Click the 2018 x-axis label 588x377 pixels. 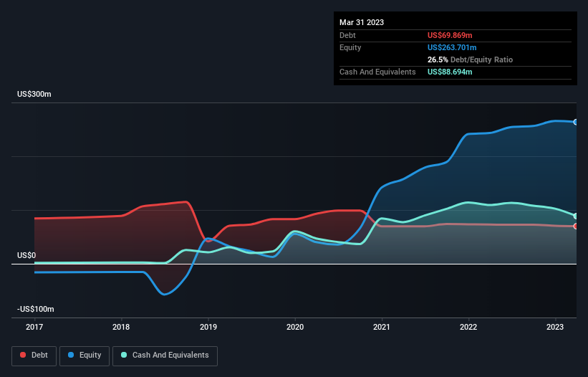click(121, 327)
